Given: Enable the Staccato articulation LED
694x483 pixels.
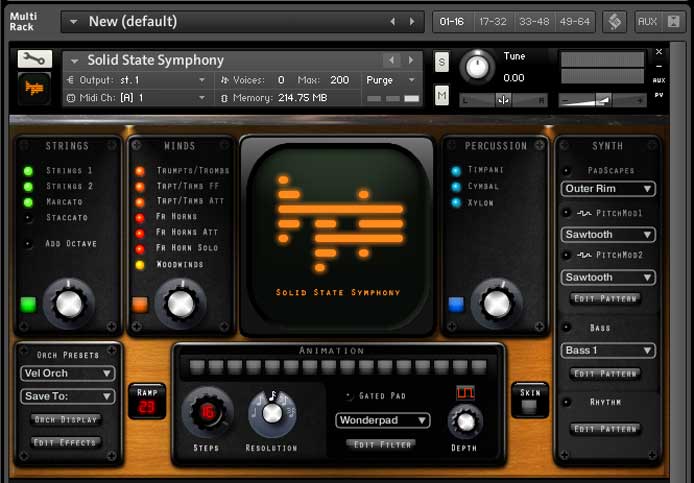Looking at the screenshot, I should [28, 218].
